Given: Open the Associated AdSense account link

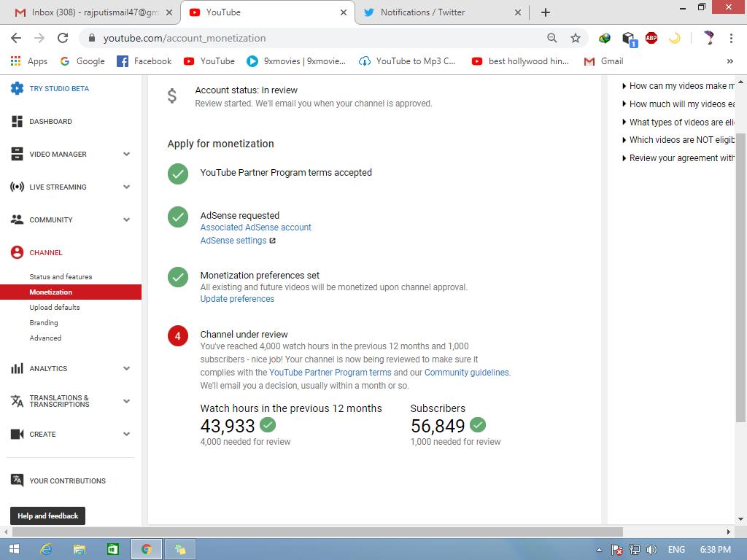Looking at the screenshot, I should (255, 227).
